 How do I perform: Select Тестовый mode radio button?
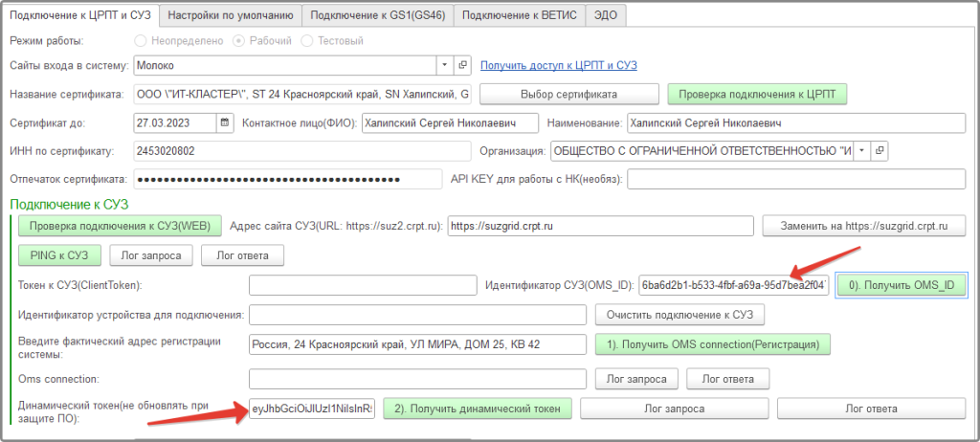[307, 40]
